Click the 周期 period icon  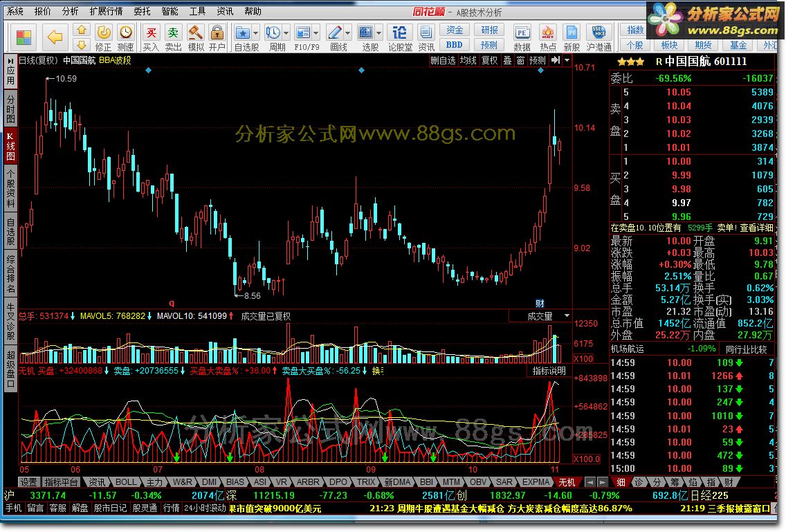coord(273,33)
